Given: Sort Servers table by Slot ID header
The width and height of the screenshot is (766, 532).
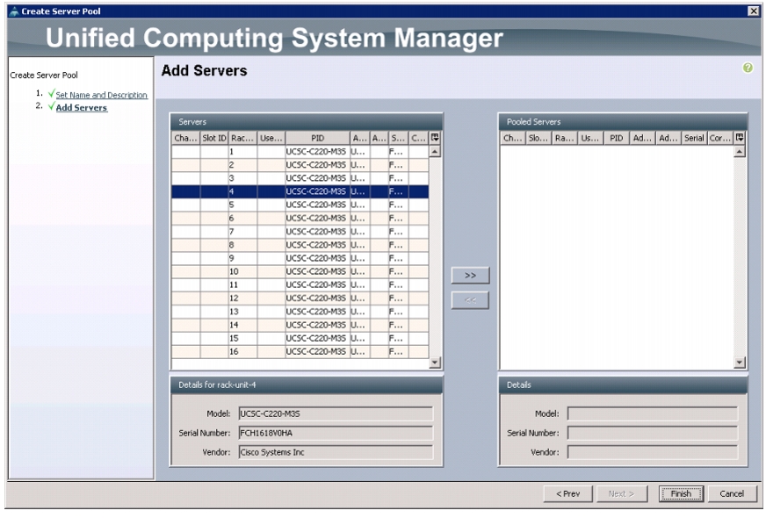Looking at the screenshot, I should [x=214, y=138].
